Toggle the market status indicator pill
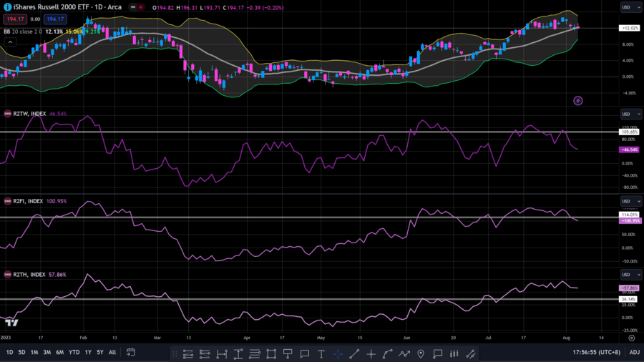The height and width of the screenshot is (362, 644). (137, 7)
